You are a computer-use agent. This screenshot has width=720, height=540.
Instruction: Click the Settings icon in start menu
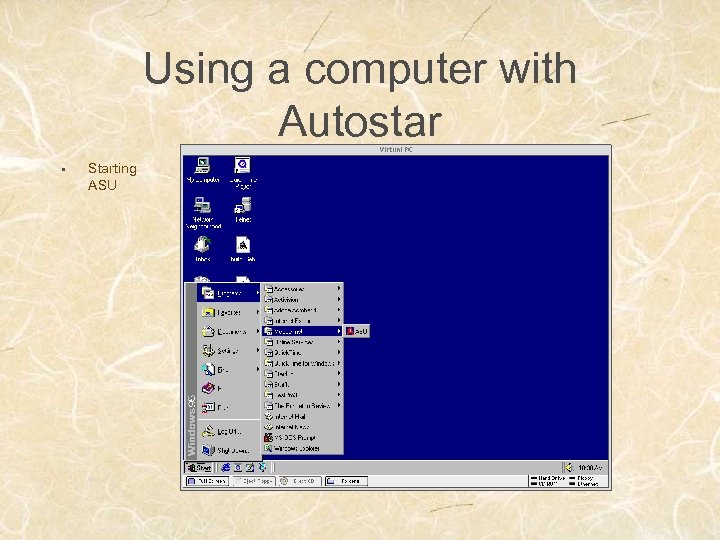pyautogui.click(x=208, y=350)
